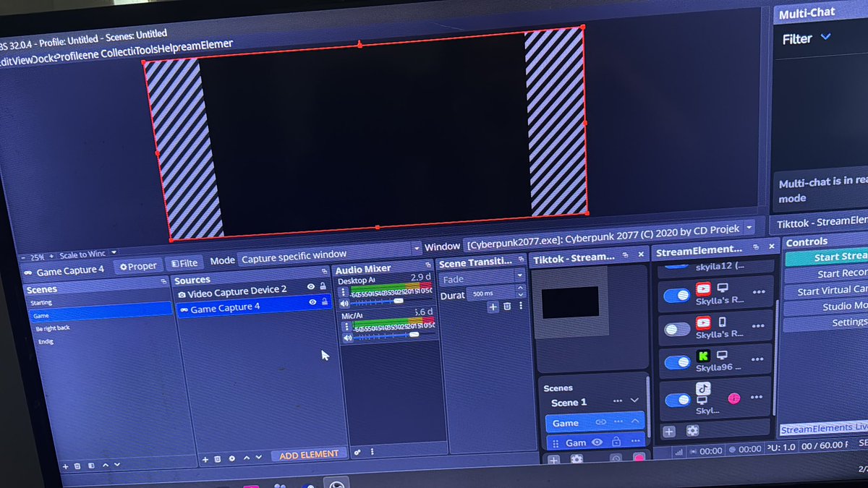
Task: Add item with Tiktok dock bottom plus
Action: tap(553, 460)
